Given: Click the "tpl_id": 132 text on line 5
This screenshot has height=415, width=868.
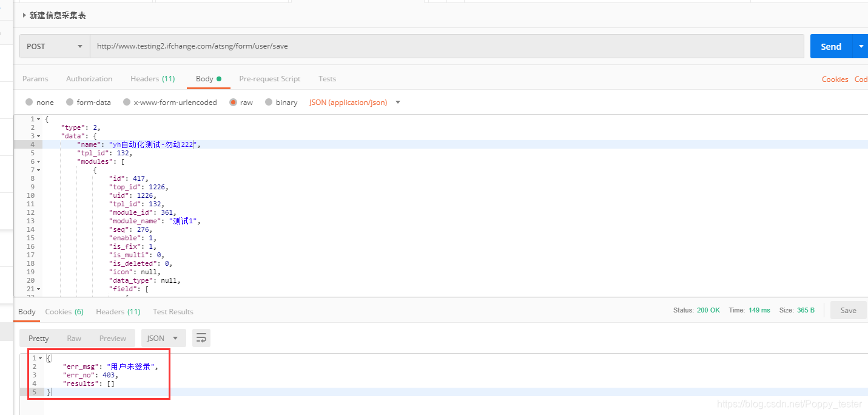Looking at the screenshot, I should click(x=104, y=154).
